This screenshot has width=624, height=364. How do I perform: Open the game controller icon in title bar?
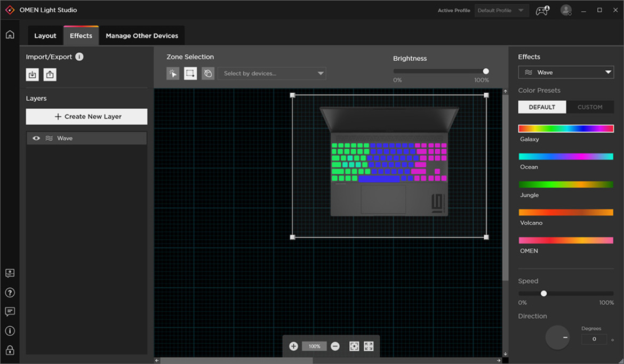542,10
